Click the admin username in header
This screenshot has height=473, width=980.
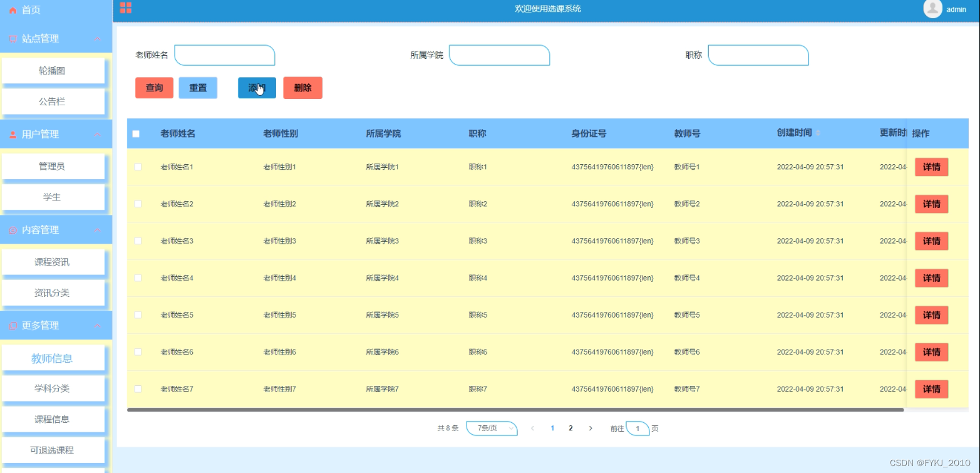click(x=956, y=9)
